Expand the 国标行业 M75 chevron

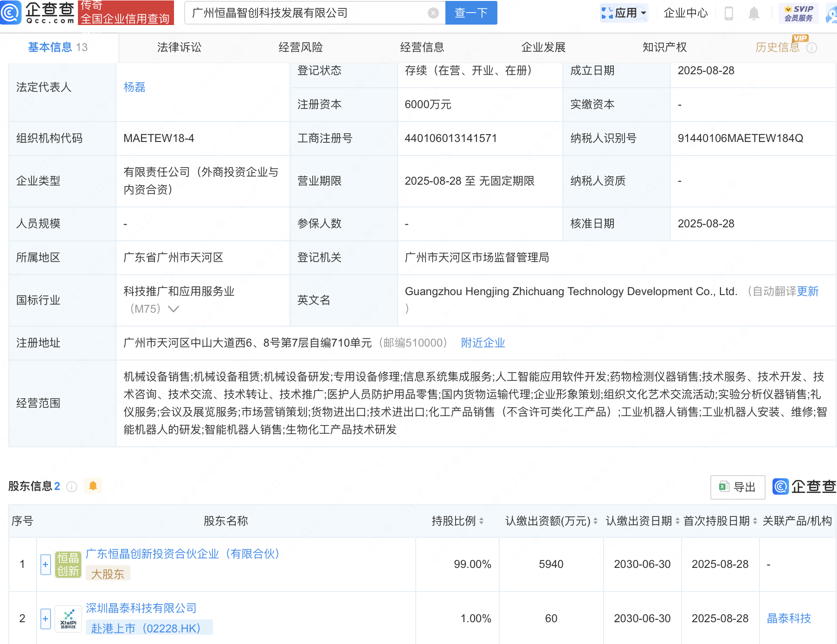tap(174, 309)
